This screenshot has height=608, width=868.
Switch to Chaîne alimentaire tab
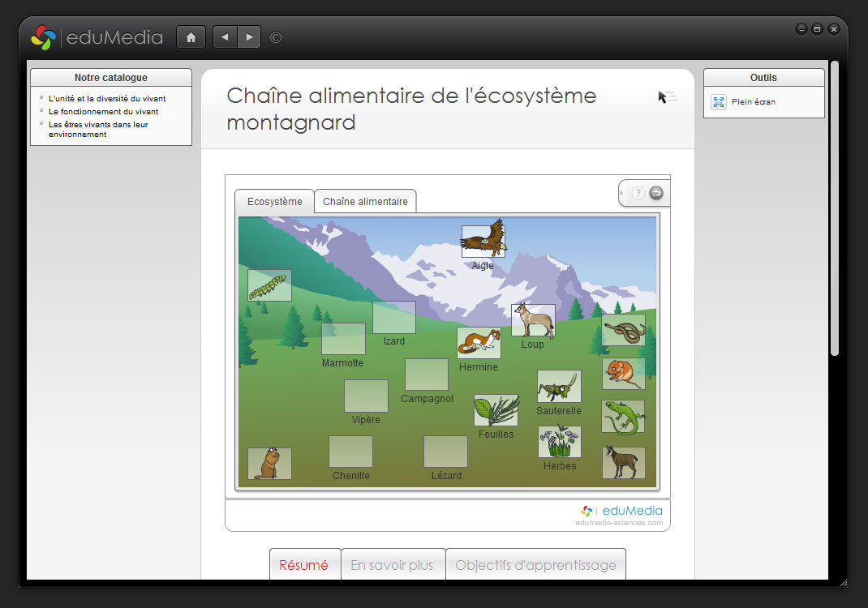365,202
